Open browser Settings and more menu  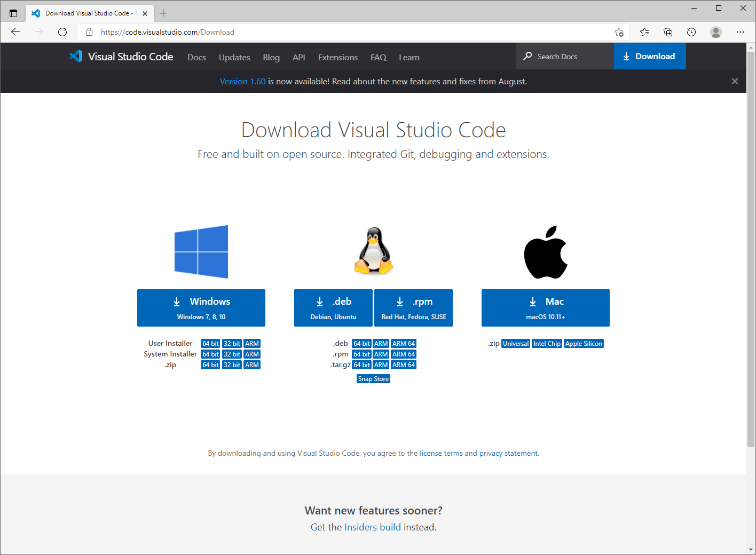coord(741,32)
